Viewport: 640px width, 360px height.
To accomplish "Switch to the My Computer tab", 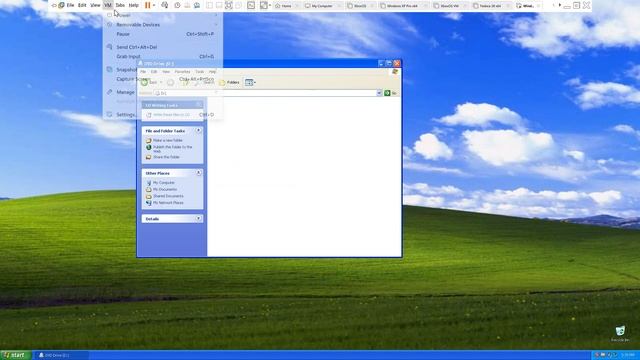I will coord(322,6).
